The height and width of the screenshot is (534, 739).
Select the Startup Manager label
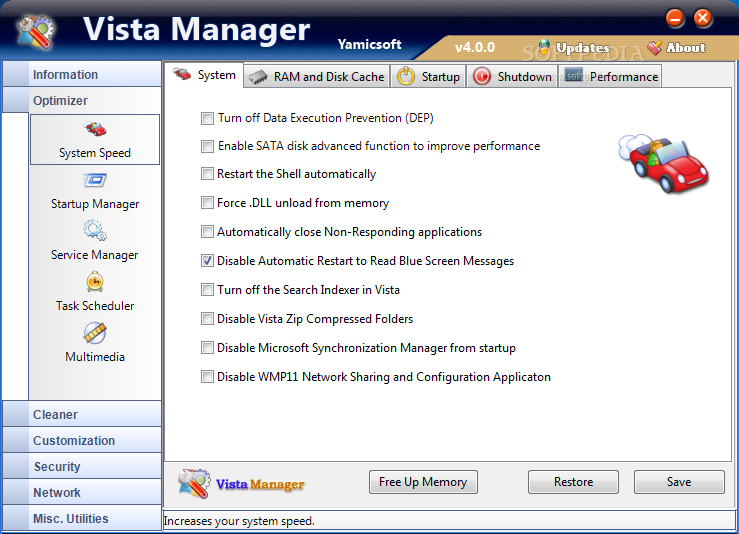95,204
